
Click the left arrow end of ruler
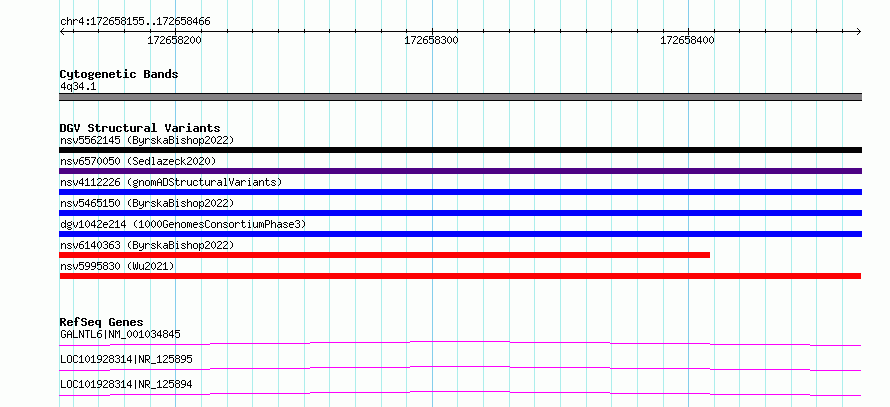[62, 32]
